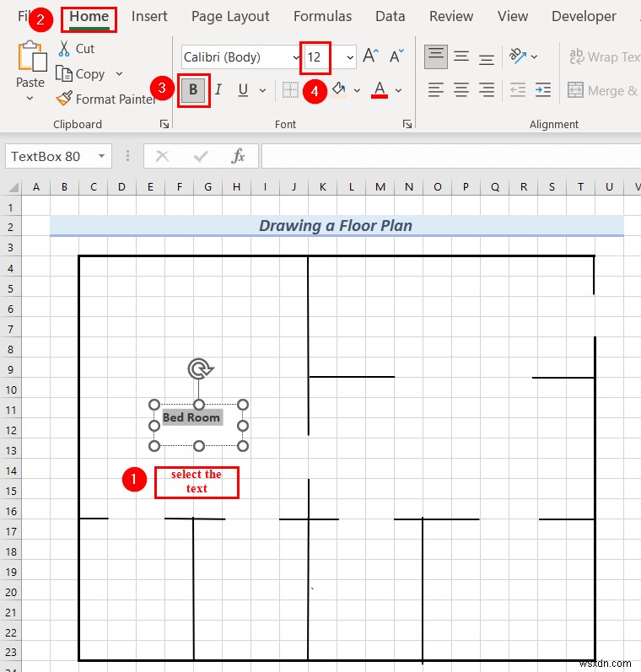641x672 pixels.
Task: Open the font color dropdown arrow
Action: pyautogui.click(x=398, y=90)
